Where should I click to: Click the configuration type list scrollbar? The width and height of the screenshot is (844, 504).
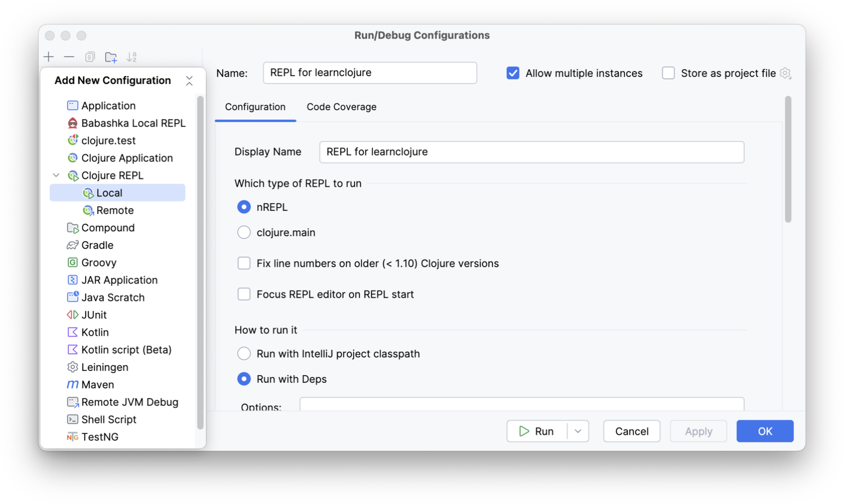[x=200, y=263]
